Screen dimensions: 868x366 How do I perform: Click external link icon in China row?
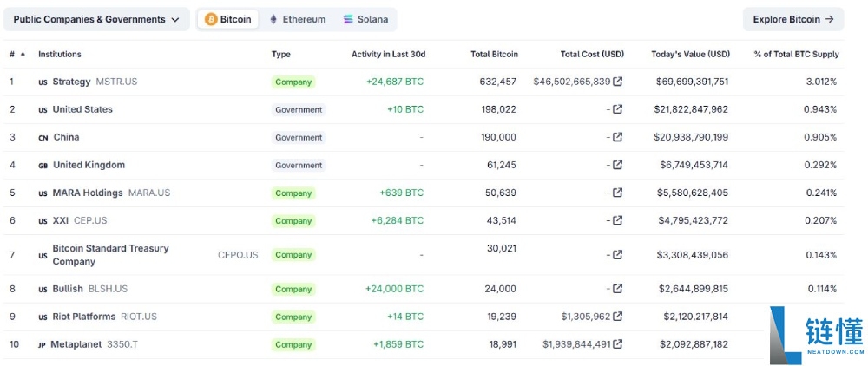pyautogui.click(x=617, y=137)
